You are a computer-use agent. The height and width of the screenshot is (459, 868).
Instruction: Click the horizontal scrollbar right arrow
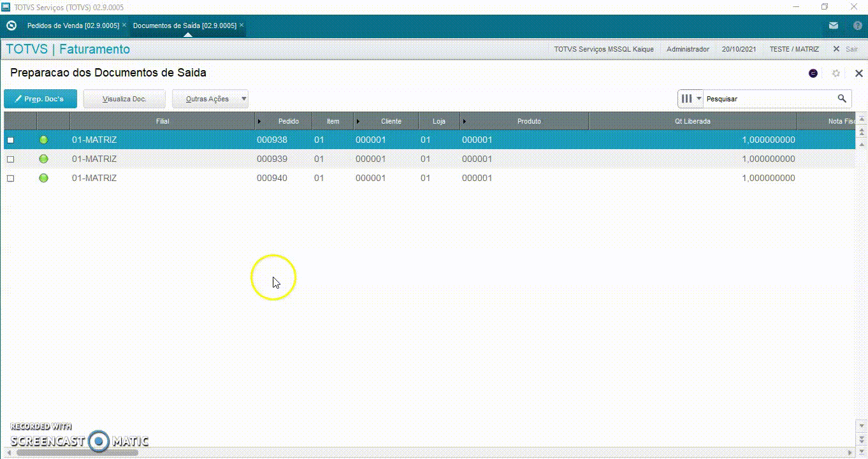click(x=850, y=453)
